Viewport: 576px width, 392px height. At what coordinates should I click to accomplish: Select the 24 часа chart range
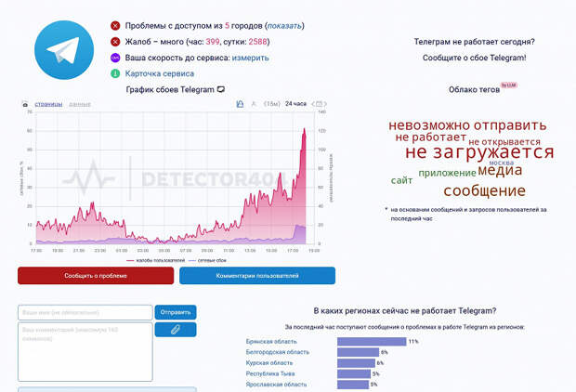click(x=295, y=104)
